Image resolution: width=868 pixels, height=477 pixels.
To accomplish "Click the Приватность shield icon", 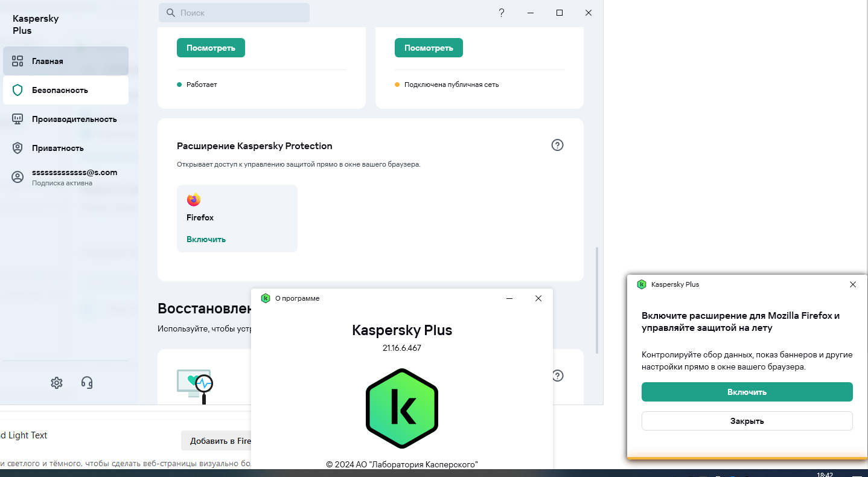I will (18, 148).
